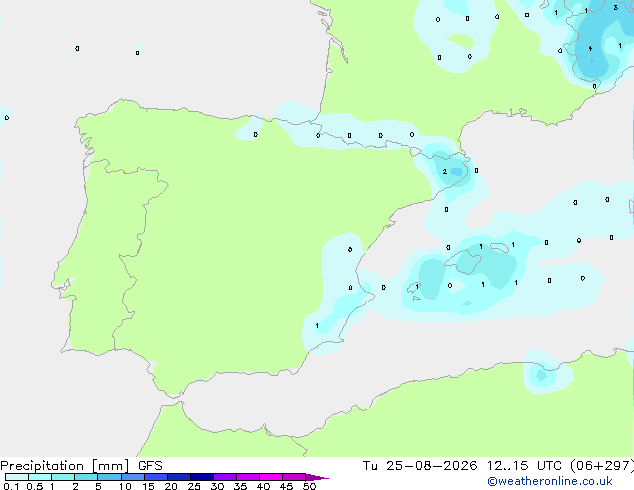Click the 0.5–1 mm legend color swatch
634x490 pixels.
40,477
